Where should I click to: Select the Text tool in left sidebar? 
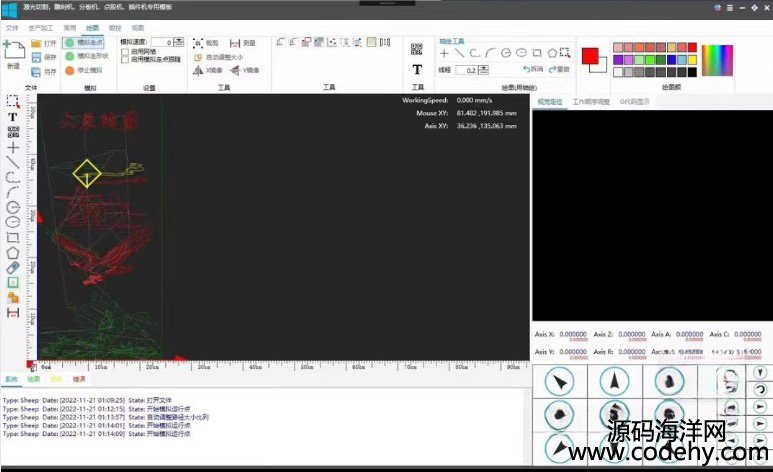click(13, 116)
